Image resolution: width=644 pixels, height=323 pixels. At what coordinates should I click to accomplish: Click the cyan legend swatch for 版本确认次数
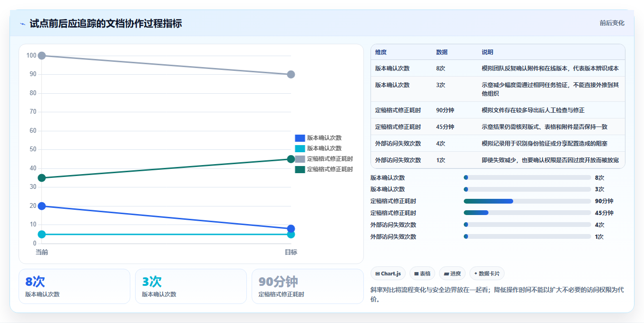(x=300, y=148)
